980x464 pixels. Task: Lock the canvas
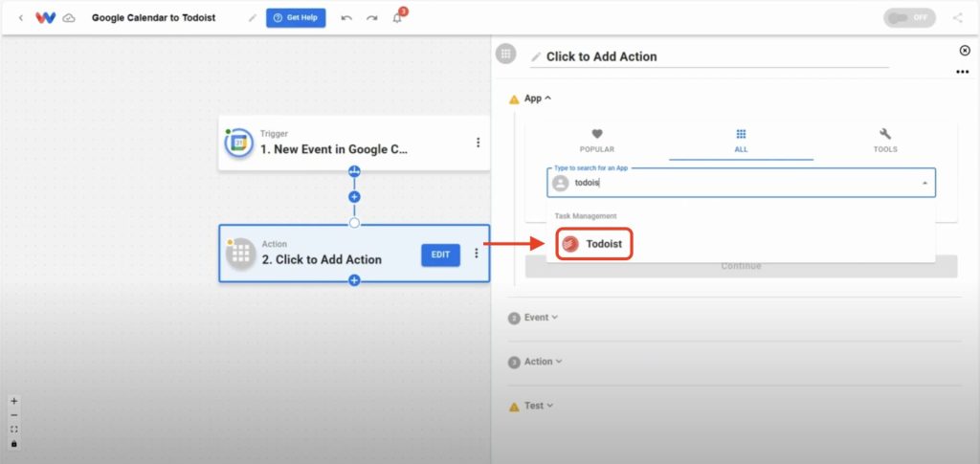pos(13,444)
